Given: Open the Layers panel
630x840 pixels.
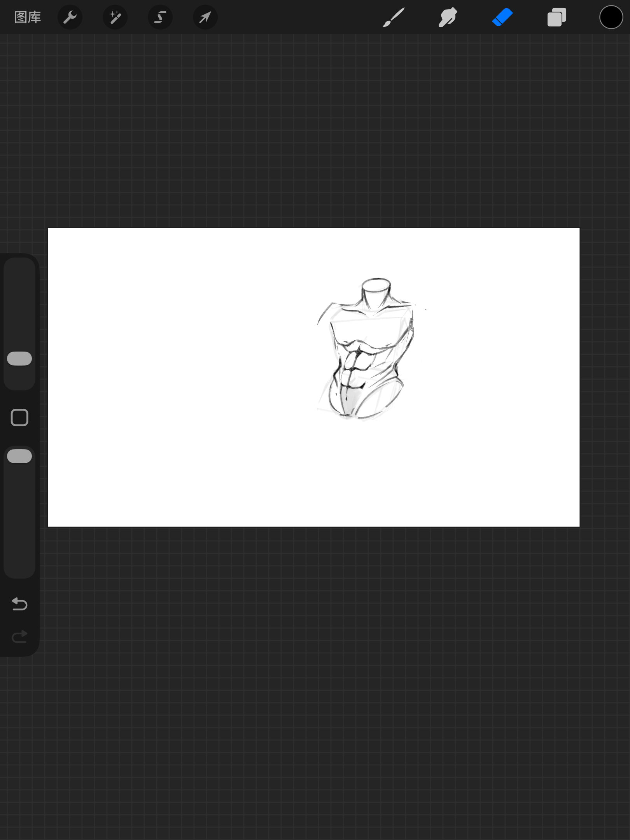Looking at the screenshot, I should (x=557, y=17).
